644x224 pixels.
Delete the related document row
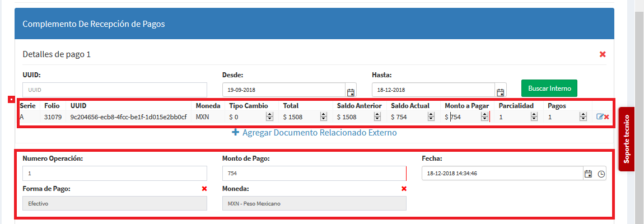[606, 117]
